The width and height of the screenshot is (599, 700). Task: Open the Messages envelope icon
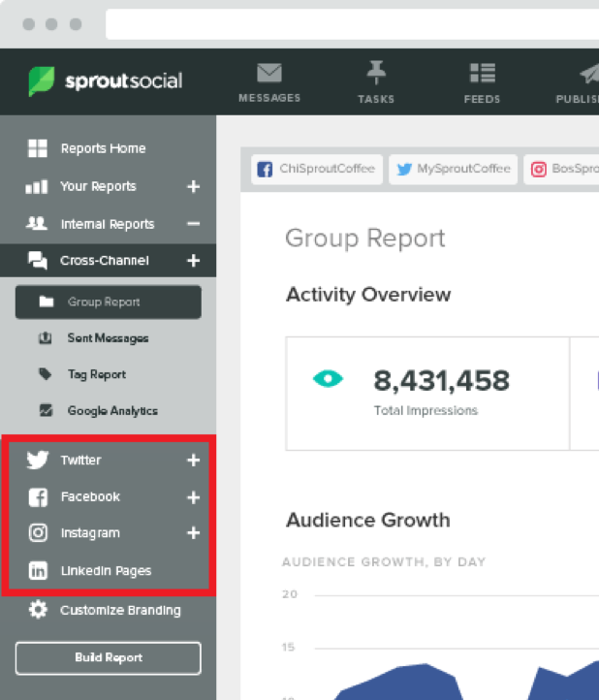[269, 74]
